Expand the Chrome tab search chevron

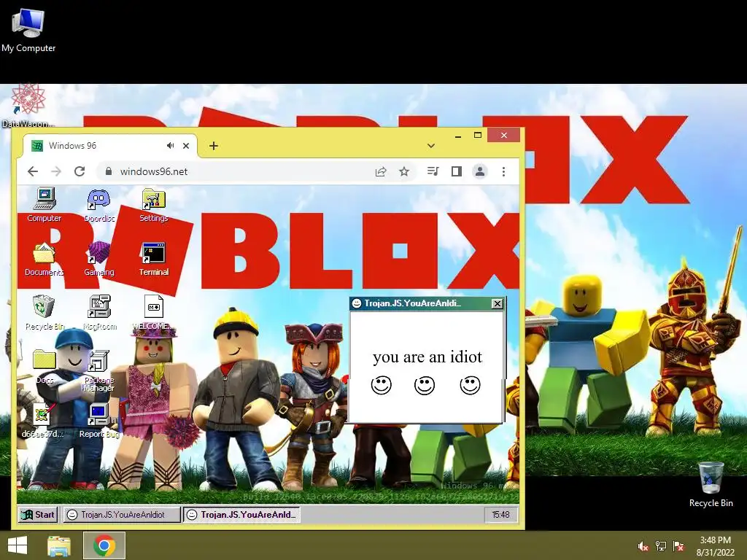coord(430,146)
